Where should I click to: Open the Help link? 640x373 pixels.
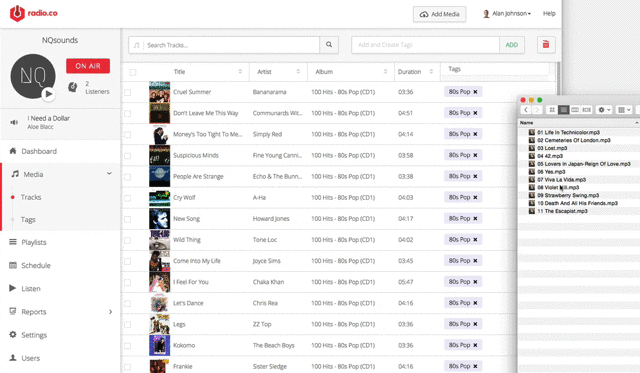(x=549, y=13)
